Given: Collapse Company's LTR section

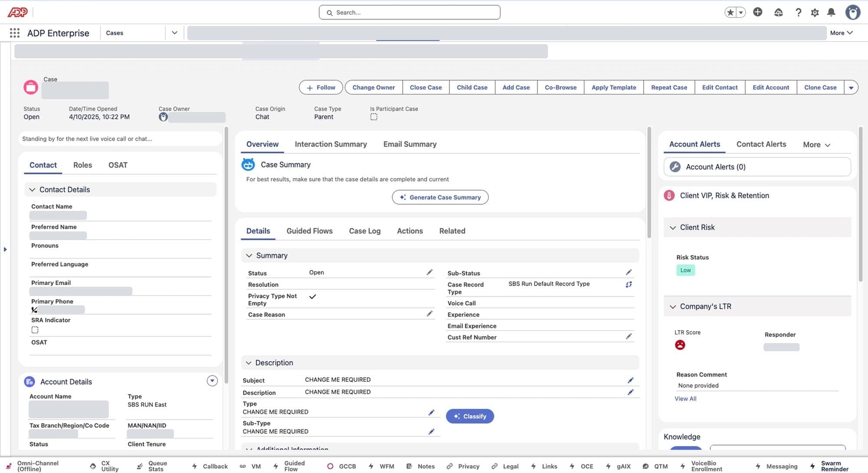Looking at the screenshot, I should 673,307.
